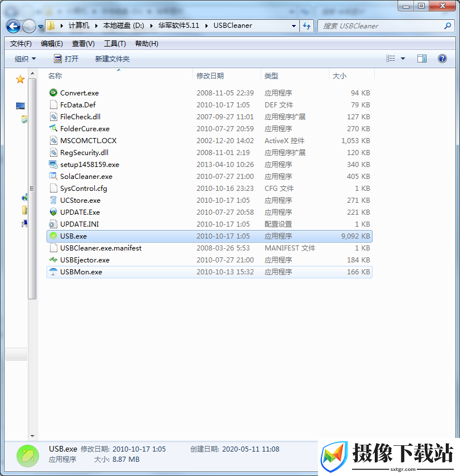Click the search magnifier icon
Screen dimensions: 460x476
point(448,26)
